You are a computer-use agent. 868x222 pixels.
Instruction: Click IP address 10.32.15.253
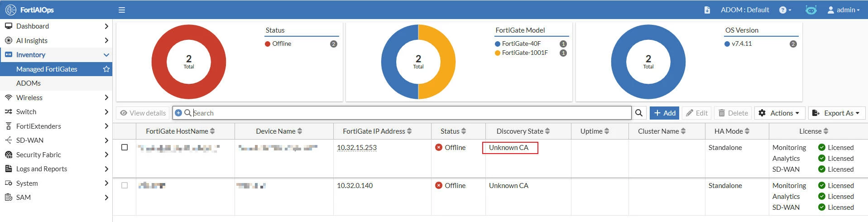tap(357, 148)
